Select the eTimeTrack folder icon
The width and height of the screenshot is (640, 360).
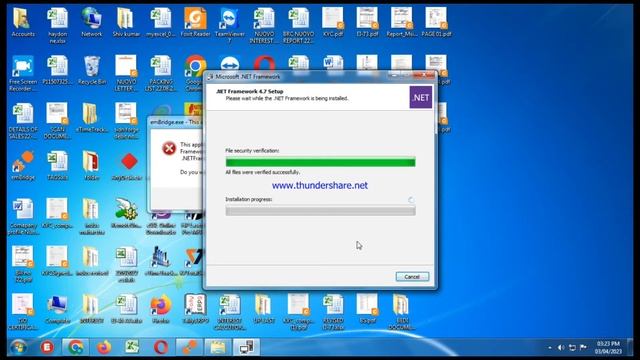[91, 118]
